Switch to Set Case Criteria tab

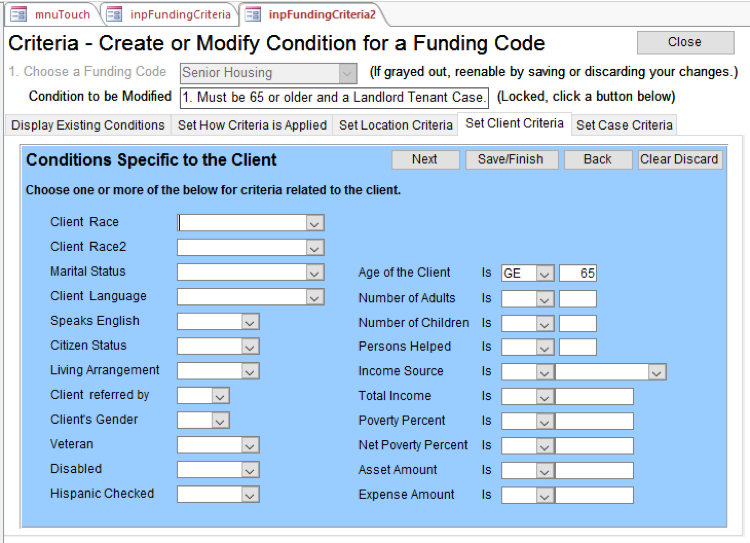624,125
